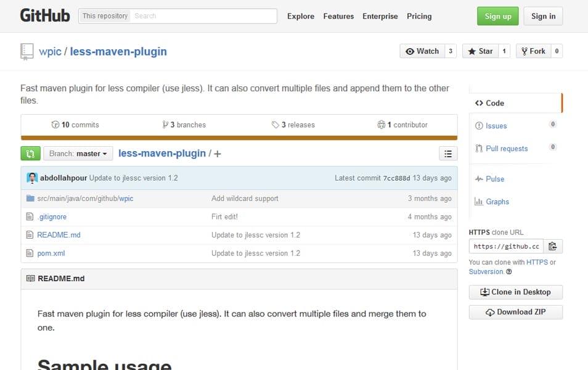Open 'Add wildcard support' commit message

pos(245,199)
